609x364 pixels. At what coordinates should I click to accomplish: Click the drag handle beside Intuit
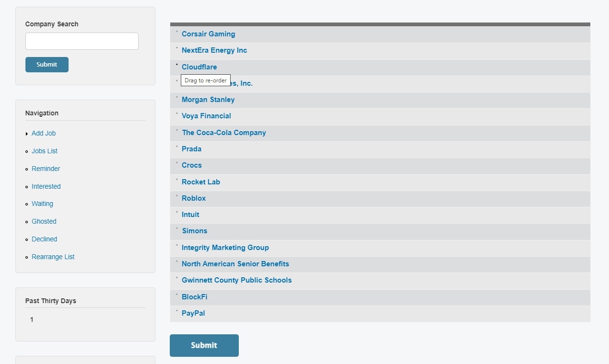(x=176, y=212)
